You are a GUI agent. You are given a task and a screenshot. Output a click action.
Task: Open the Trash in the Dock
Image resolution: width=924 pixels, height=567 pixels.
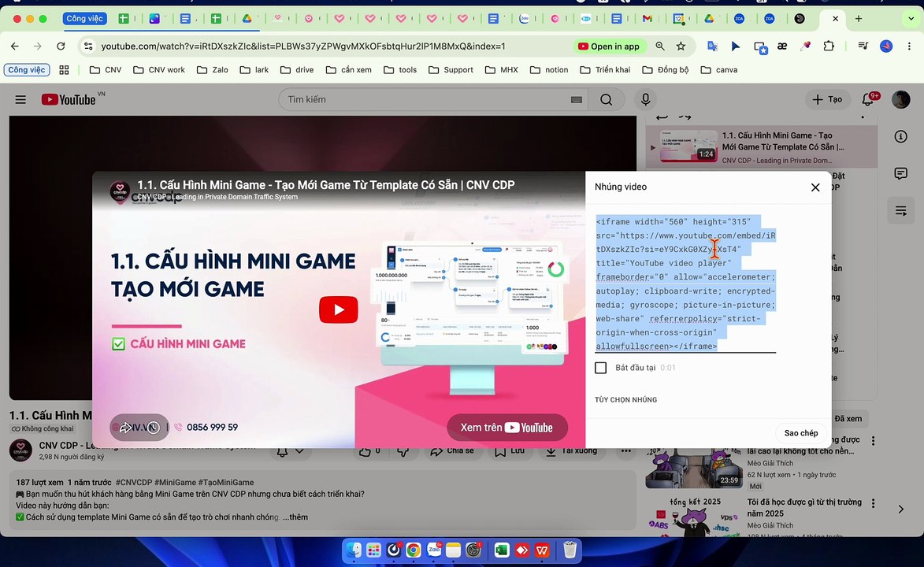pos(570,550)
